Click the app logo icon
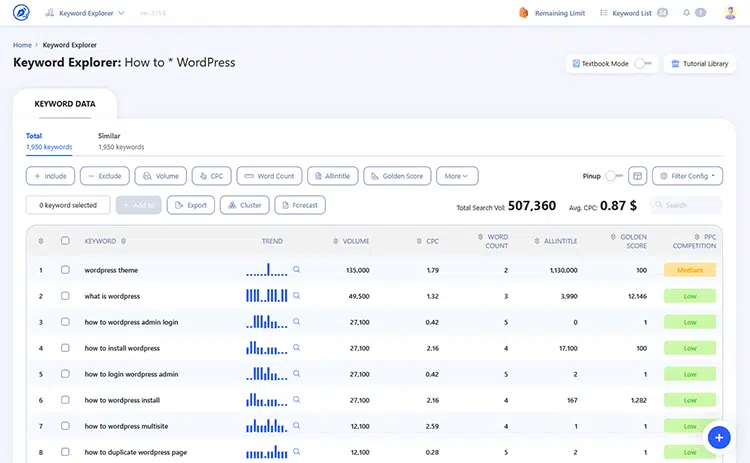The image size is (750, 463). click(21, 12)
